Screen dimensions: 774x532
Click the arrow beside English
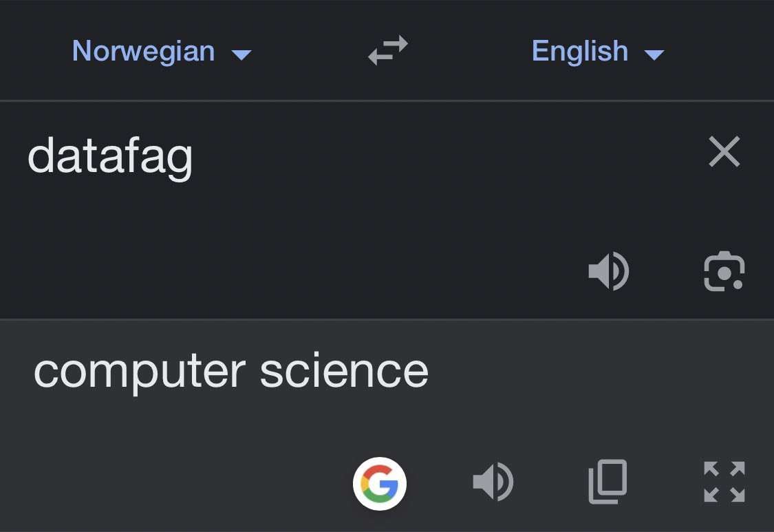[x=654, y=54]
